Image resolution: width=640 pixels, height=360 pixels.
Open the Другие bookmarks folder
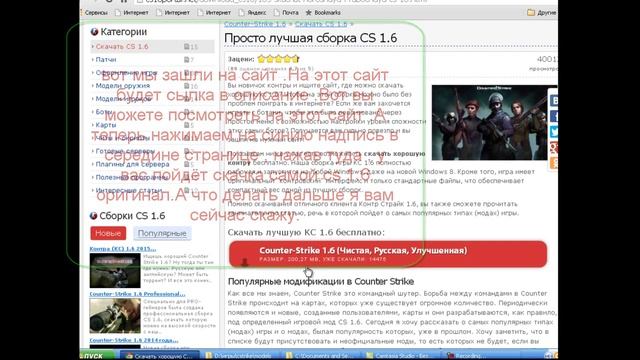tap(542, 13)
